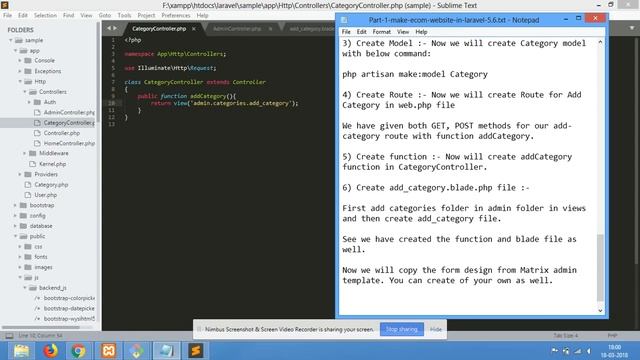Open XAMPP control panel taskbar icon
Image resolution: width=640 pixels, height=360 pixels.
tap(109, 351)
